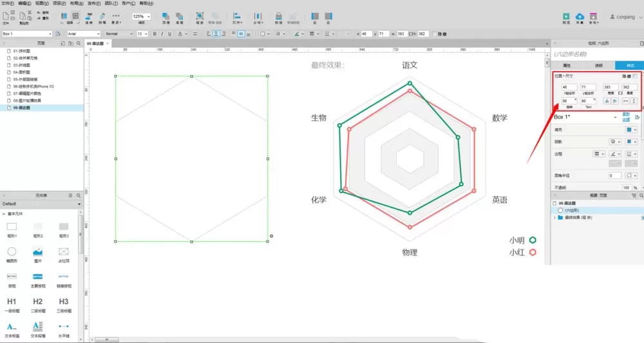The width and height of the screenshot is (644, 343).
Task: Select page 09 in the pages list
Action: tap(42, 108)
